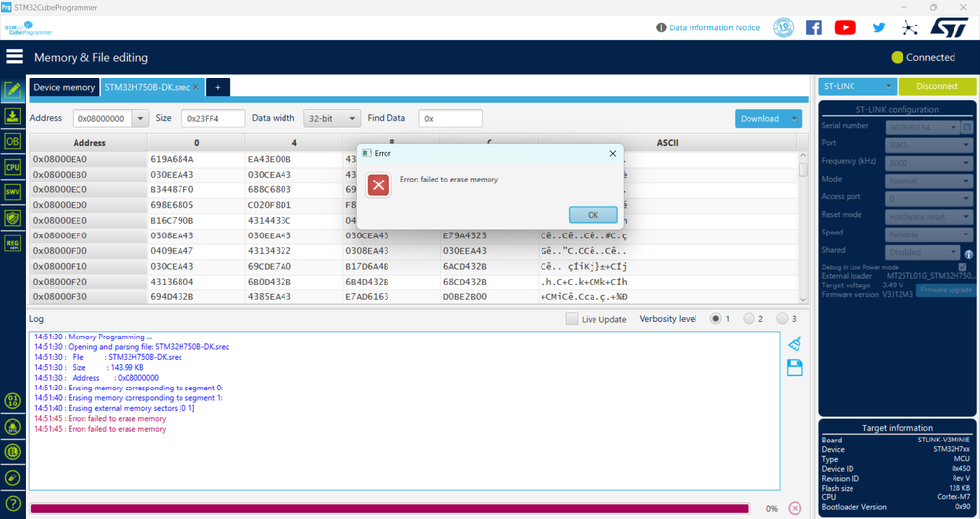Click the Shared mode info icon
The width and height of the screenshot is (980, 519).
(x=969, y=254)
